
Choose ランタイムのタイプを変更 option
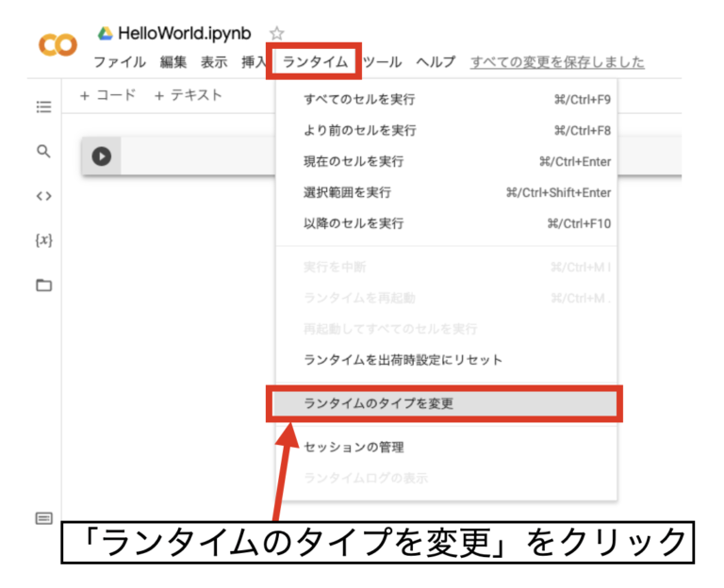click(378, 403)
